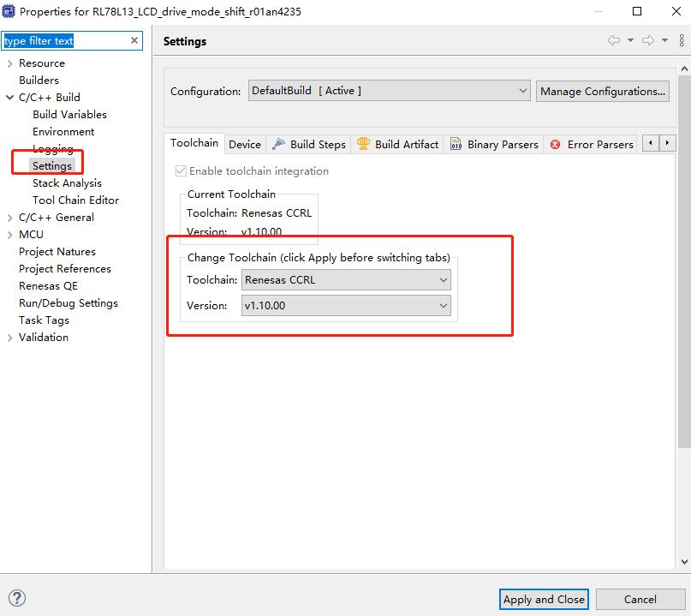Image resolution: width=691 pixels, height=616 pixels.
Task: Click Apply and Close button
Action: (x=544, y=599)
